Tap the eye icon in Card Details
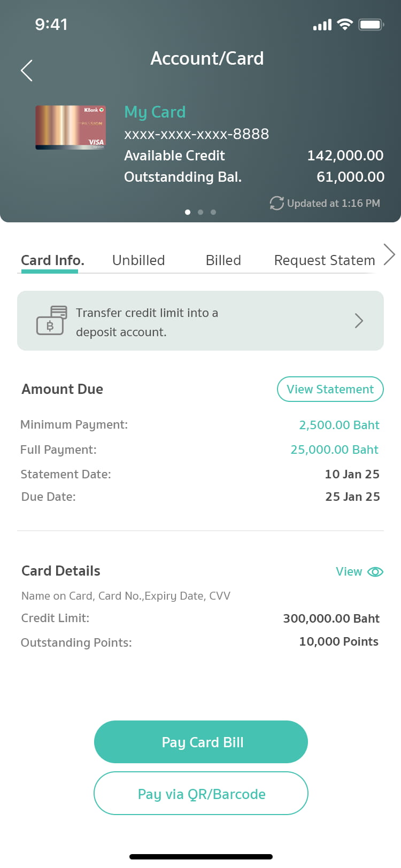 [x=375, y=572]
